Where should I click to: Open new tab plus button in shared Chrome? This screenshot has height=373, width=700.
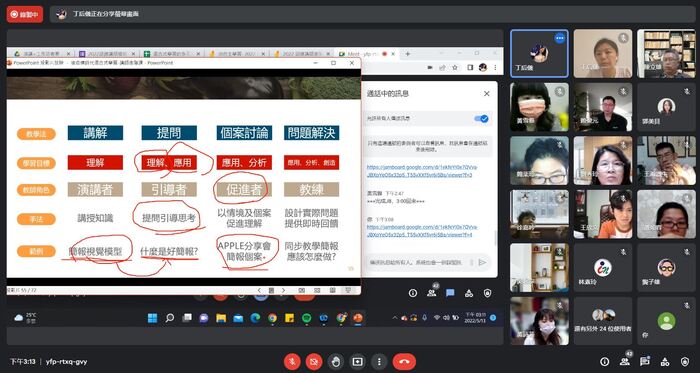click(407, 54)
